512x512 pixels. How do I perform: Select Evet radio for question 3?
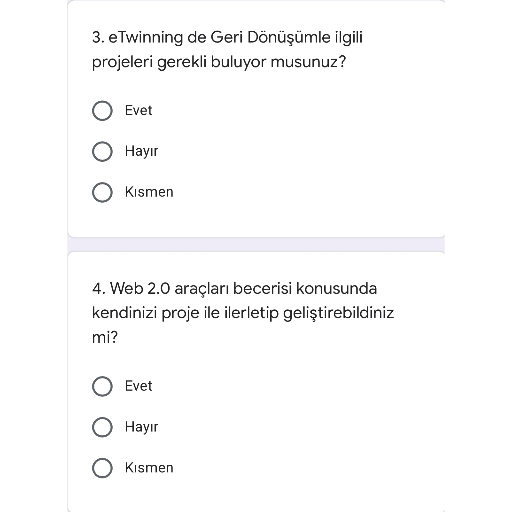pyautogui.click(x=102, y=111)
